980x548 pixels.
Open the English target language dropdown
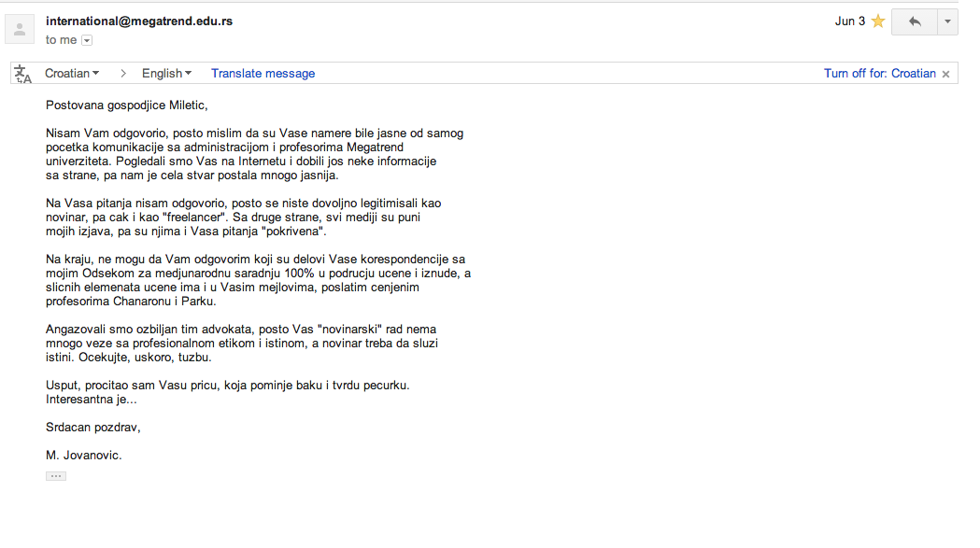coord(166,74)
